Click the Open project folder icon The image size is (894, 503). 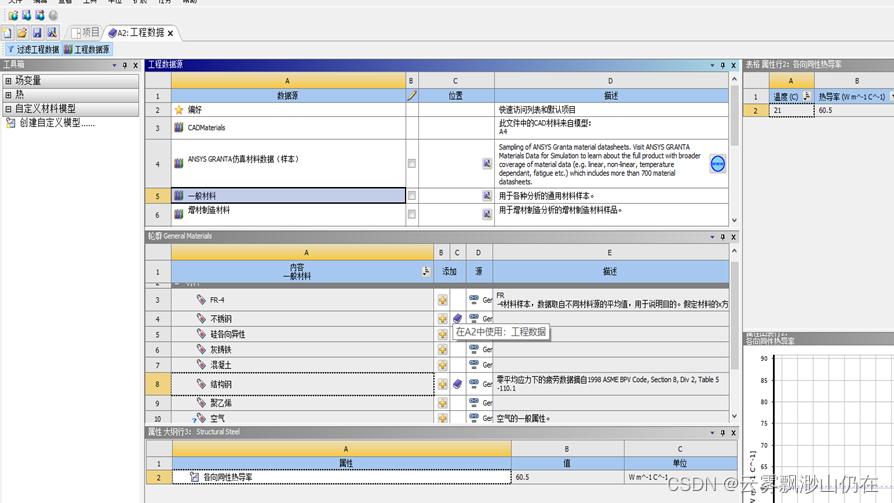22,33
